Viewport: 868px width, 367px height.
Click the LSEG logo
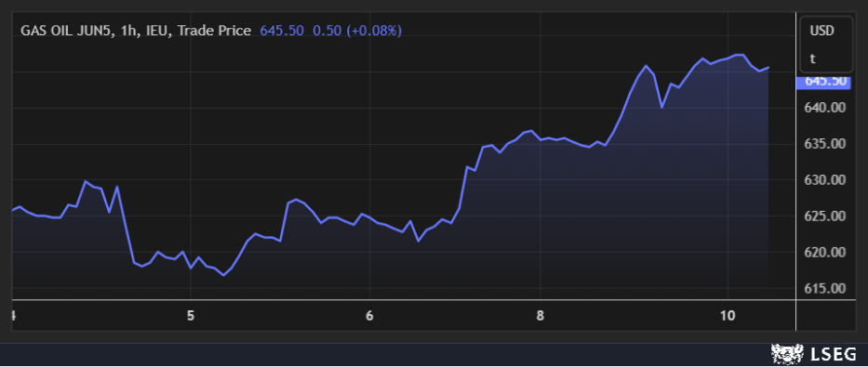[814, 354]
